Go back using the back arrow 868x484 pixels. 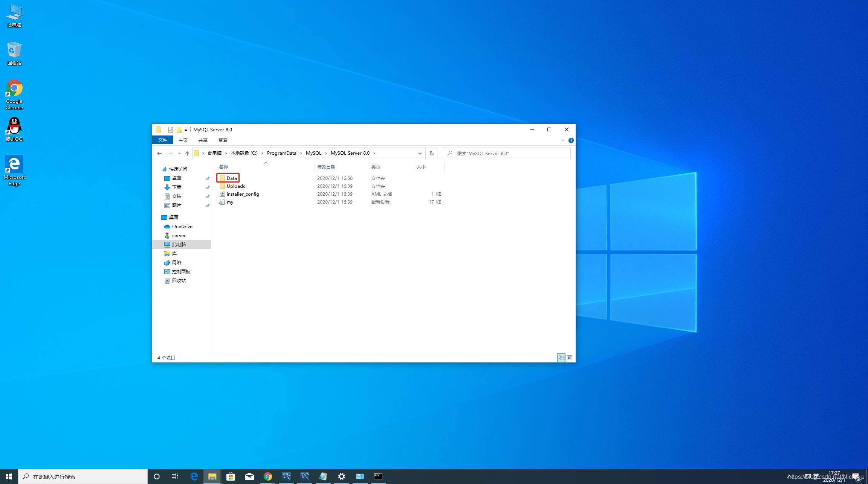[159, 153]
